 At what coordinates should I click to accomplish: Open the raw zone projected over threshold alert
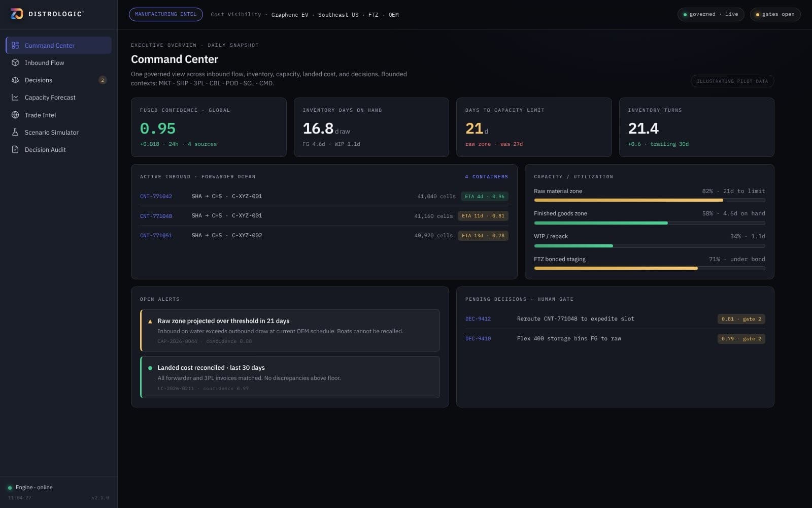(290, 330)
